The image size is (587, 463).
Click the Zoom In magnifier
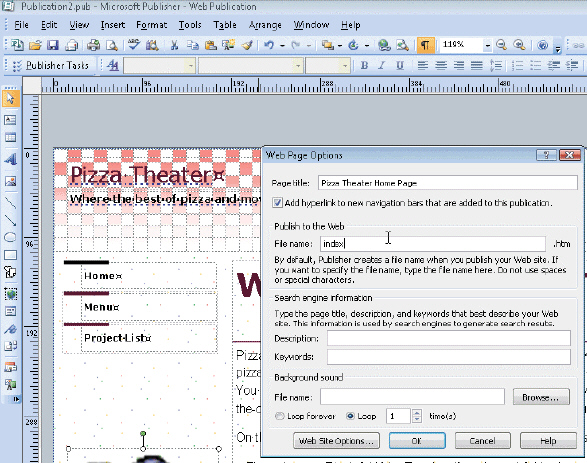coord(519,45)
